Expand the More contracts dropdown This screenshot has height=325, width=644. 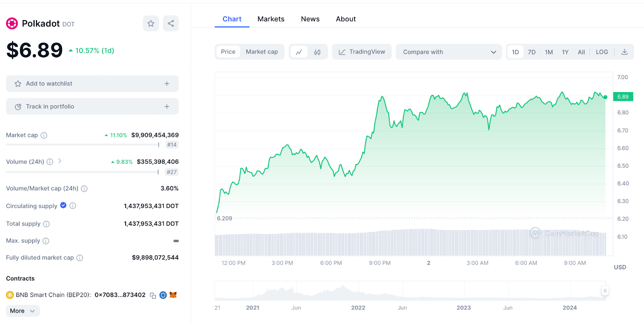pos(23,311)
